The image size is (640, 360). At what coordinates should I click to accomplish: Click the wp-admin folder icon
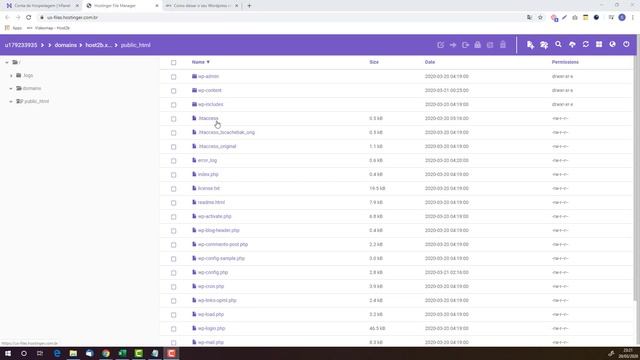click(x=194, y=76)
